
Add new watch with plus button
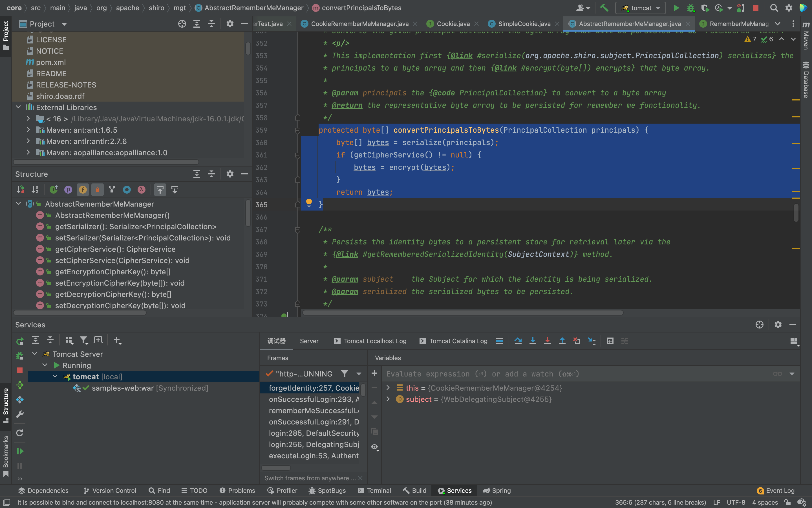[x=374, y=373]
